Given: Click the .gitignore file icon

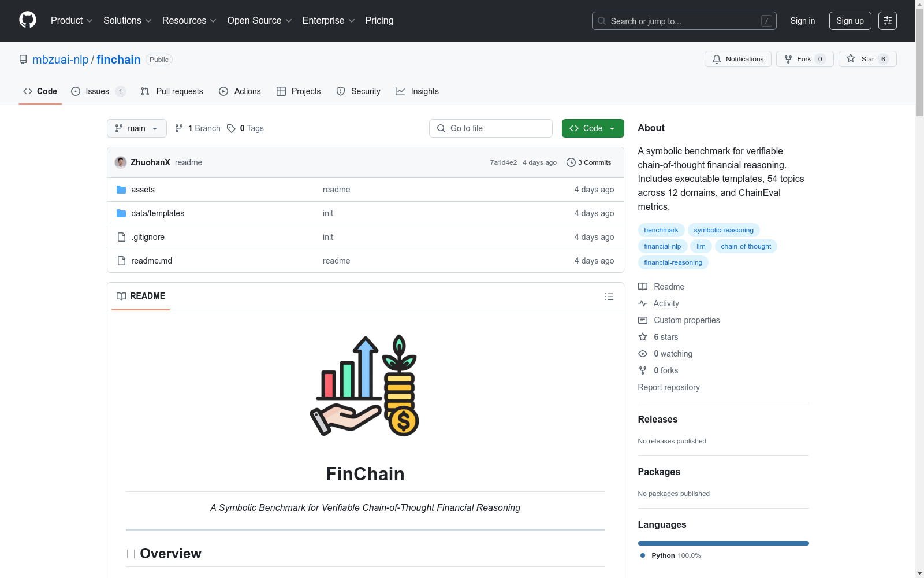Looking at the screenshot, I should click(x=121, y=237).
